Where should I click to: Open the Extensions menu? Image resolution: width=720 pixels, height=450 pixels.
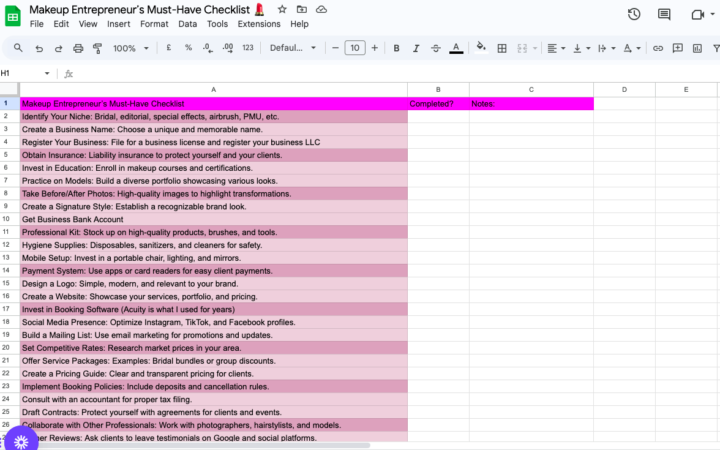[x=259, y=23]
